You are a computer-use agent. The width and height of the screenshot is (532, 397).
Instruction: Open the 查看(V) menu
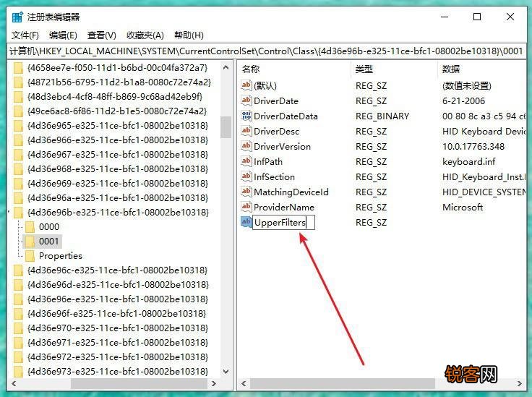[x=102, y=35]
